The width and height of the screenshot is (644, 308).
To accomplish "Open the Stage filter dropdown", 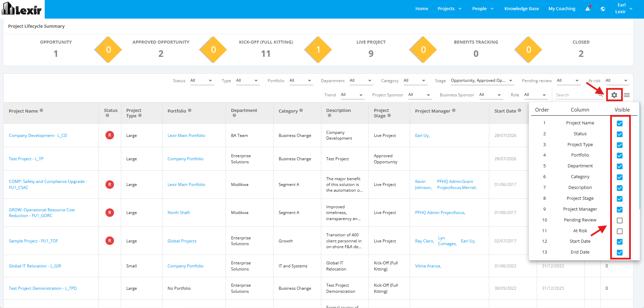I will click(x=482, y=80).
